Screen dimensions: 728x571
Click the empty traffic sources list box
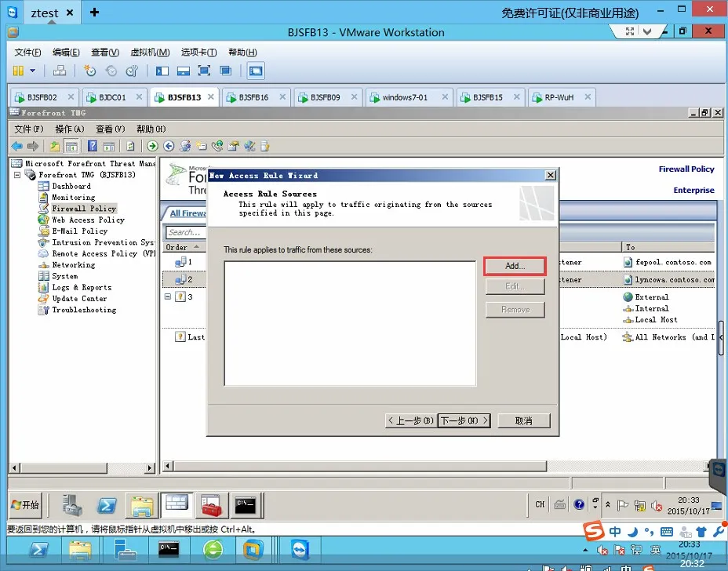tap(350, 324)
